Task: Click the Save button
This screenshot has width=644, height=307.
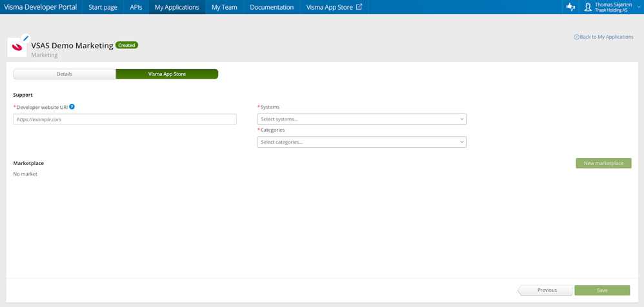Action: coord(601,290)
